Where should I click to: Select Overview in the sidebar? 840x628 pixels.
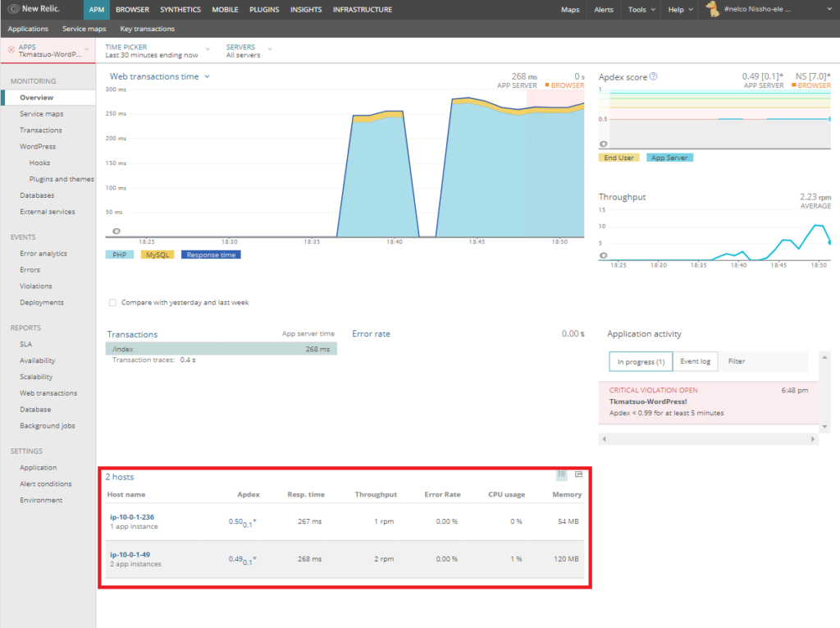(x=36, y=98)
